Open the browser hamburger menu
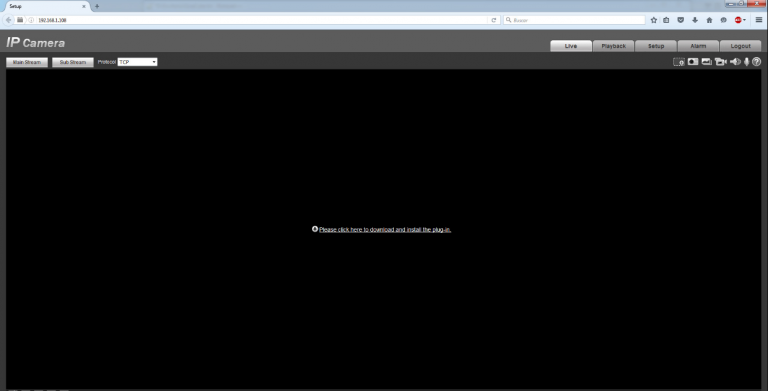Screen dimensions: 768x391 coord(759,20)
